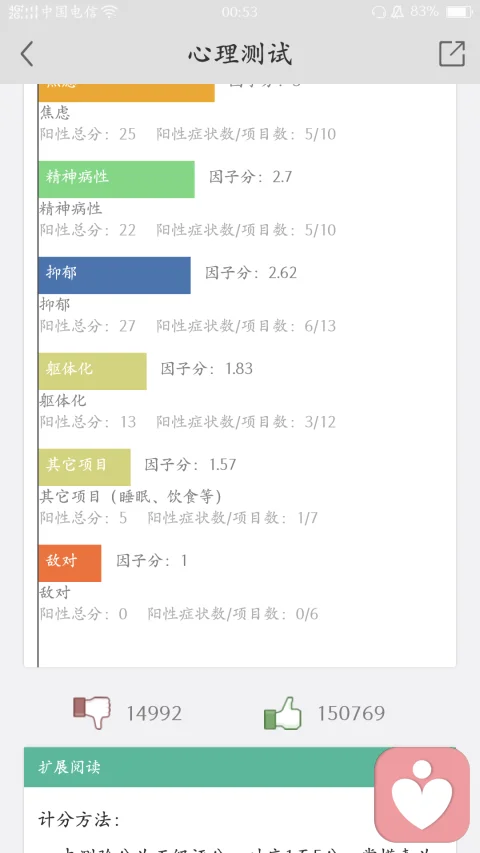Tap the dislike count 14992
The height and width of the screenshot is (853, 480).
pos(154,713)
